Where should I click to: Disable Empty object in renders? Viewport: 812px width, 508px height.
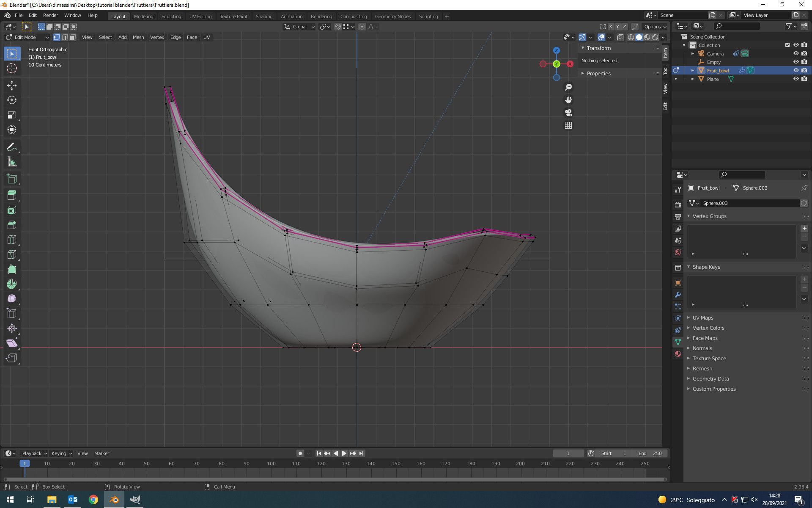coord(804,62)
